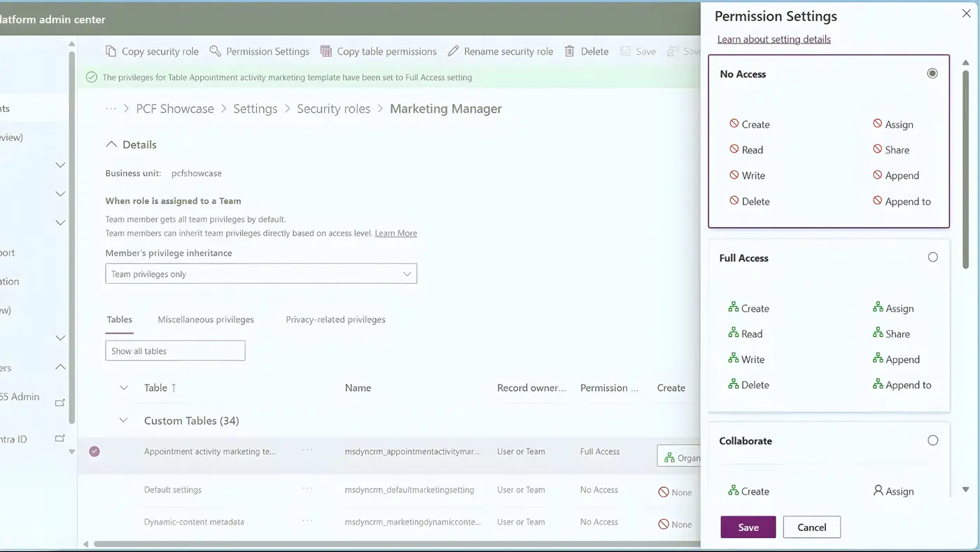Open more options for Appointment activity row
Viewport: 980px width, 552px height.
pyautogui.click(x=307, y=450)
